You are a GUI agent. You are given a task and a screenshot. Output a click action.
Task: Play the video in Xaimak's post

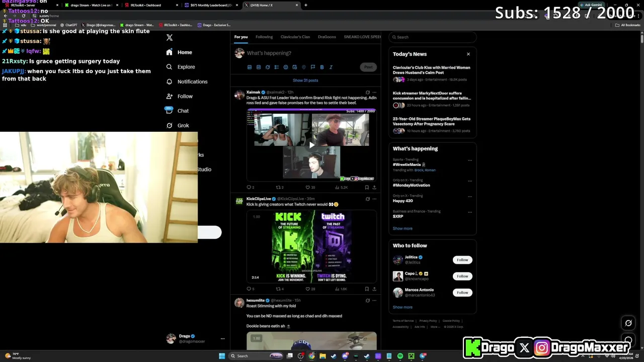pyautogui.click(x=311, y=145)
